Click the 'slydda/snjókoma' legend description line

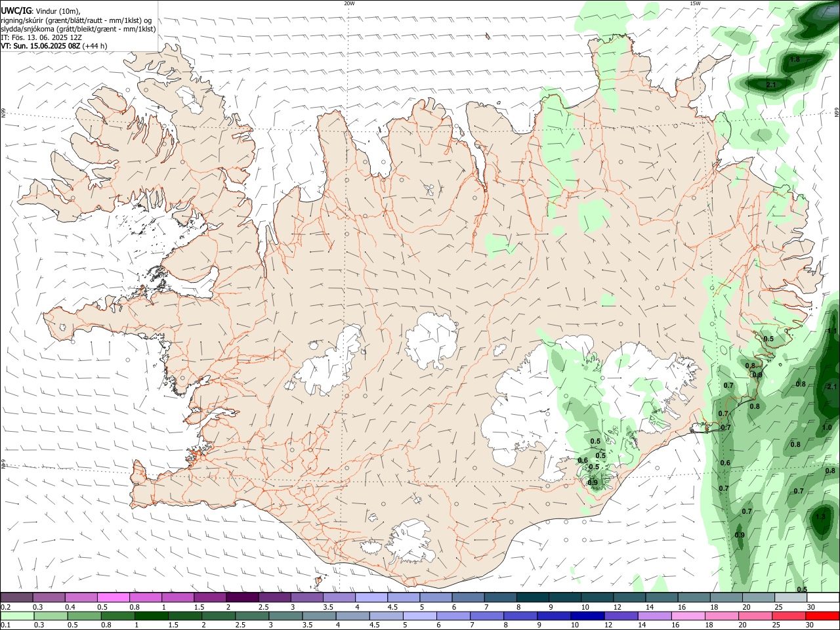(x=78, y=29)
